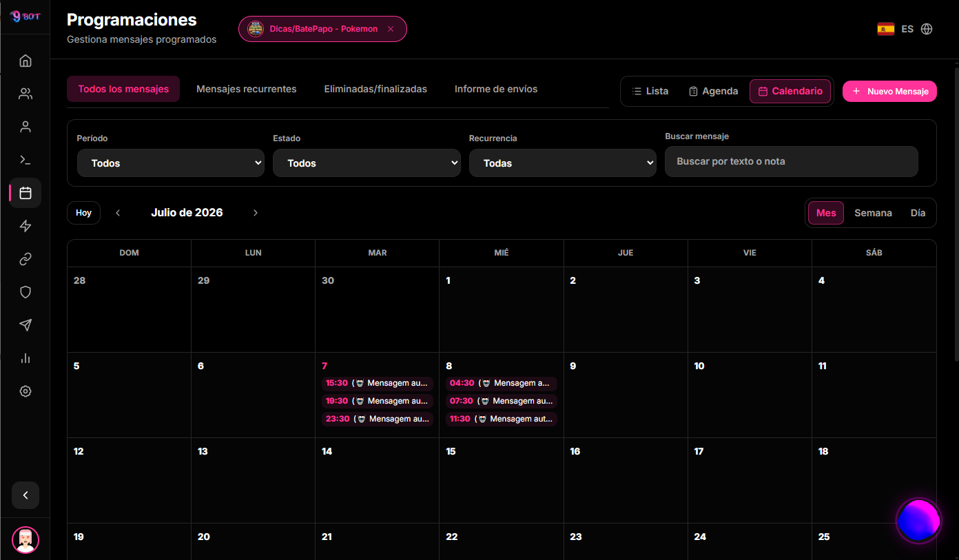Select the Calendario view
The width and height of the screenshot is (959, 560).
[790, 91]
